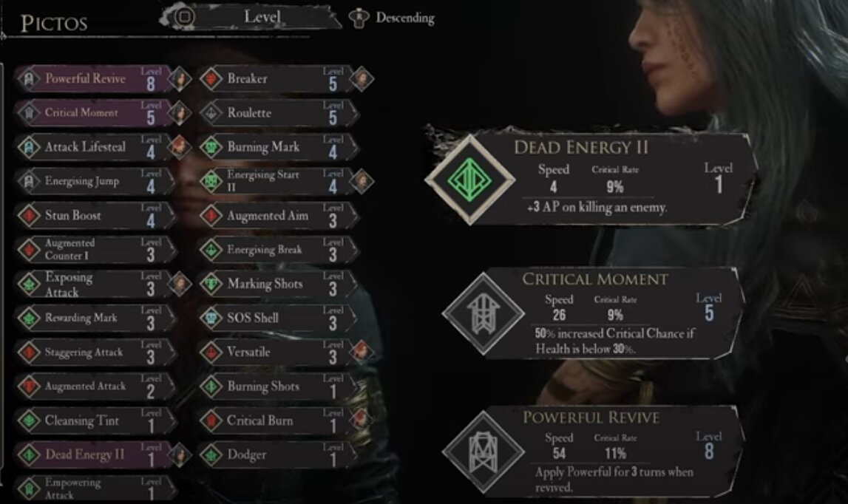
Task: Click the Powerful Revive shield icon
Action: tap(29, 79)
